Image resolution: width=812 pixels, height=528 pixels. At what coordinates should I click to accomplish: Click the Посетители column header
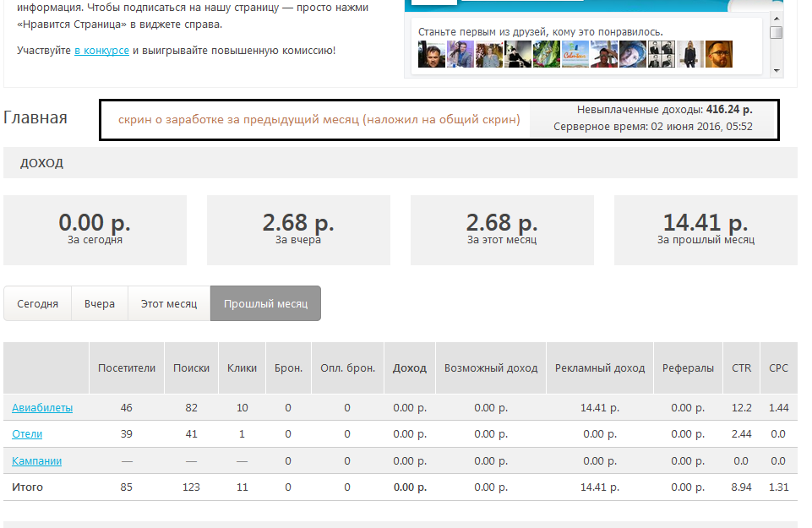(x=127, y=368)
